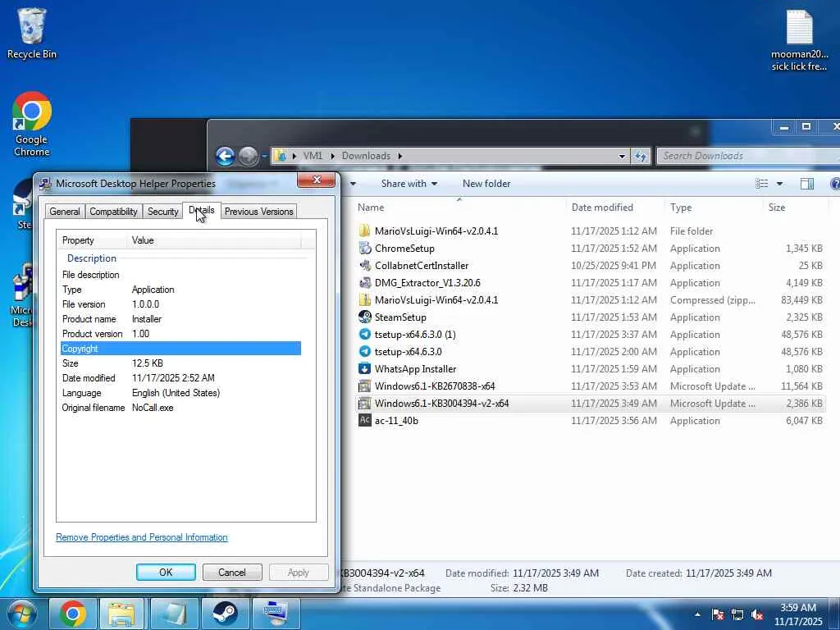Click the network tray icon
840x630 pixels.
coord(737,614)
